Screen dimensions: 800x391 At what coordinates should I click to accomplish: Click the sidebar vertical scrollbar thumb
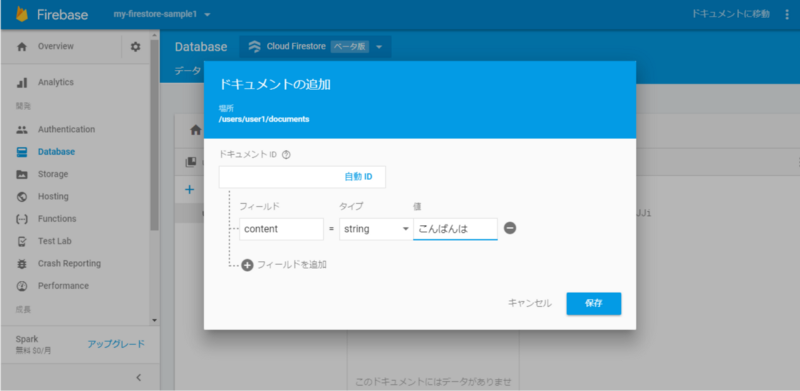tap(154, 134)
